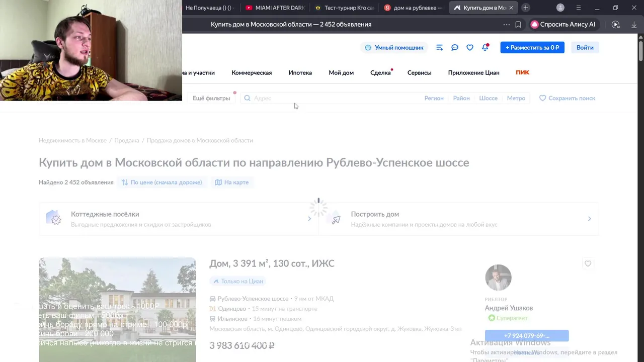Screen dimensions: 644x362
Task: Open the Продажа breadcrumb link
Action: [x=126, y=140]
